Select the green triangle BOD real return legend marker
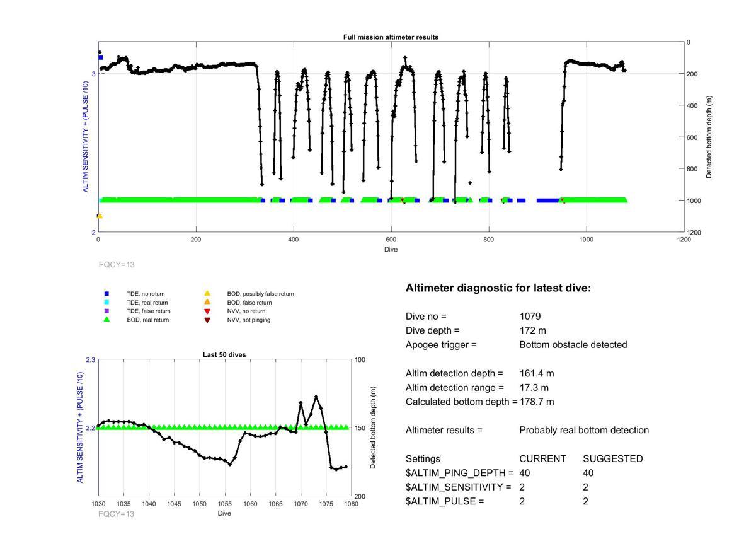This screenshot has width=756, height=558. [x=106, y=320]
